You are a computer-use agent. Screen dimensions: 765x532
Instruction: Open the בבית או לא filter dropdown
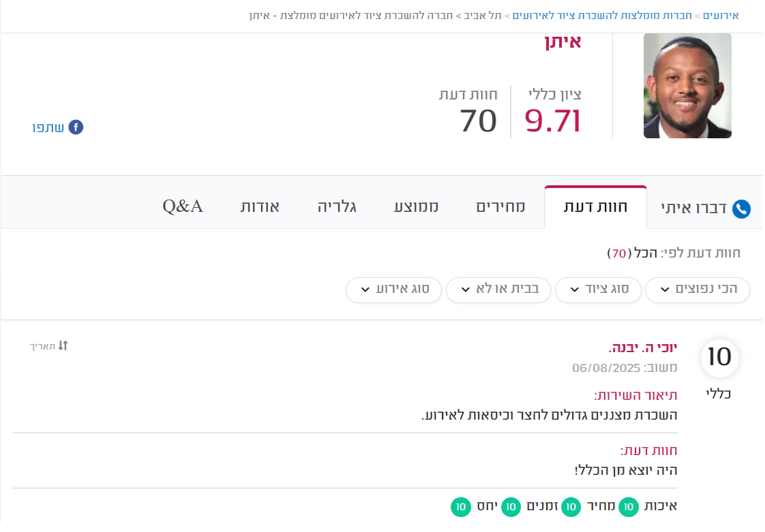click(498, 290)
